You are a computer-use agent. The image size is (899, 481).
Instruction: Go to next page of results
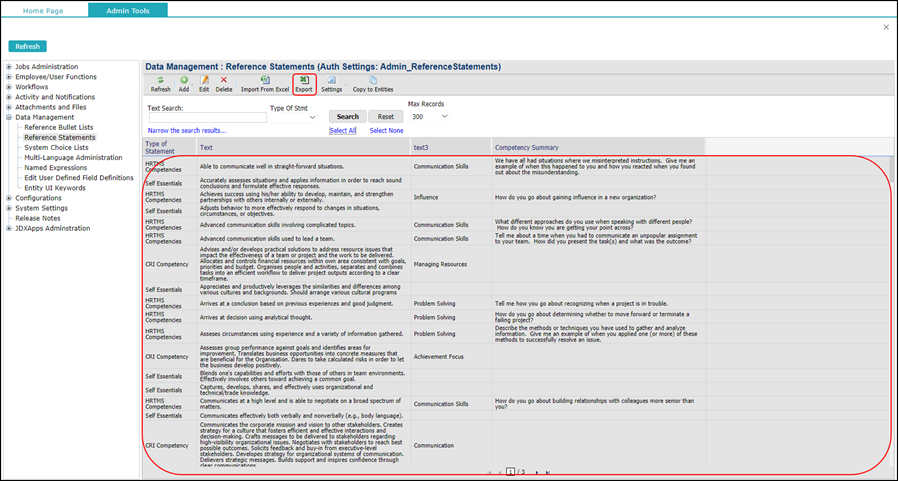coord(536,471)
